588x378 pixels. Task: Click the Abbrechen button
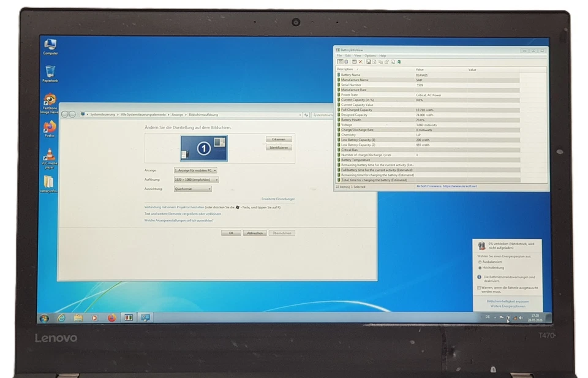pos(255,233)
